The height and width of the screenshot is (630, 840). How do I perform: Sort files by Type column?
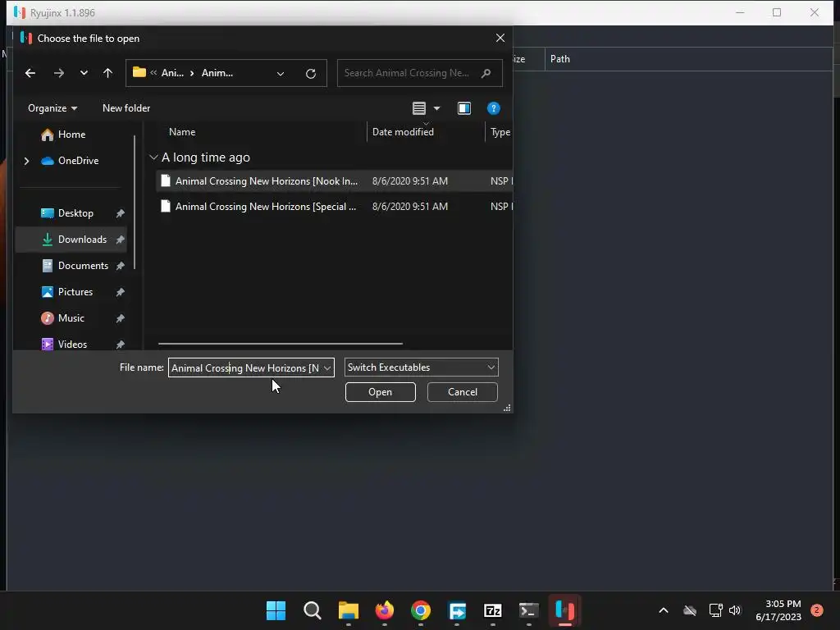pos(500,132)
